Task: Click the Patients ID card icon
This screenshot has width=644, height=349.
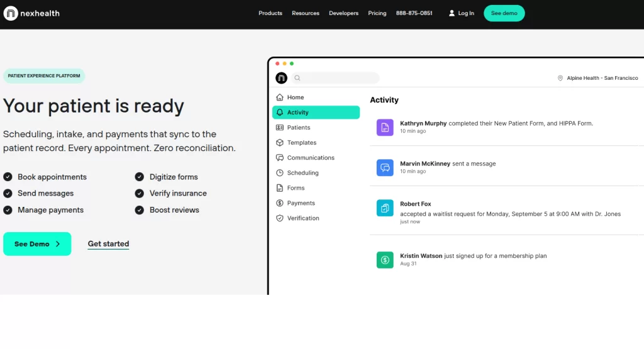Action: [x=280, y=128]
